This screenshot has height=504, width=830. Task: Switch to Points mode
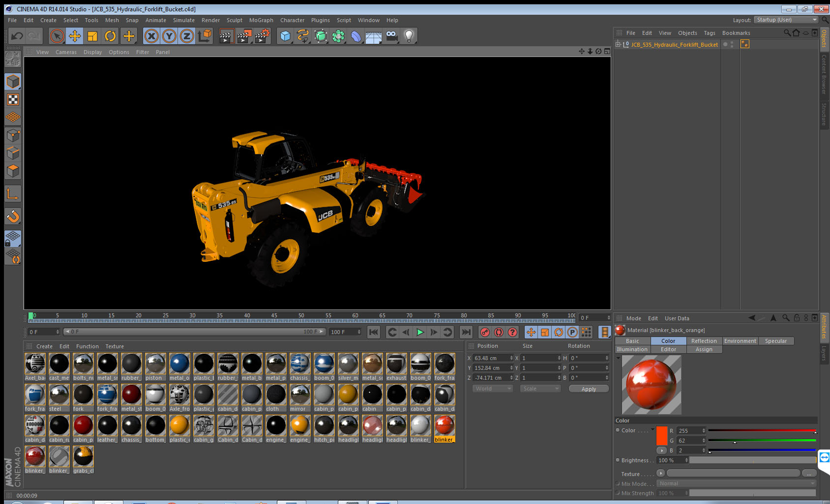(x=13, y=135)
